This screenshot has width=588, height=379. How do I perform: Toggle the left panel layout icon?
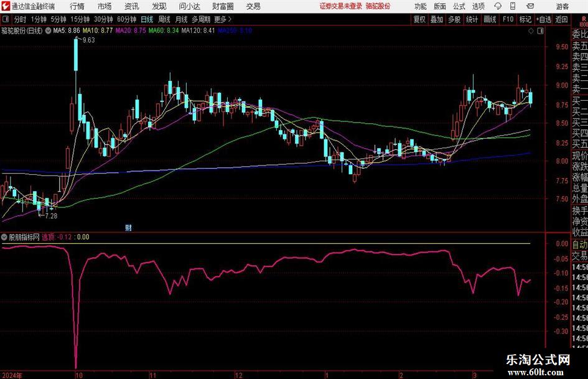pyautogui.click(x=5, y=19)
